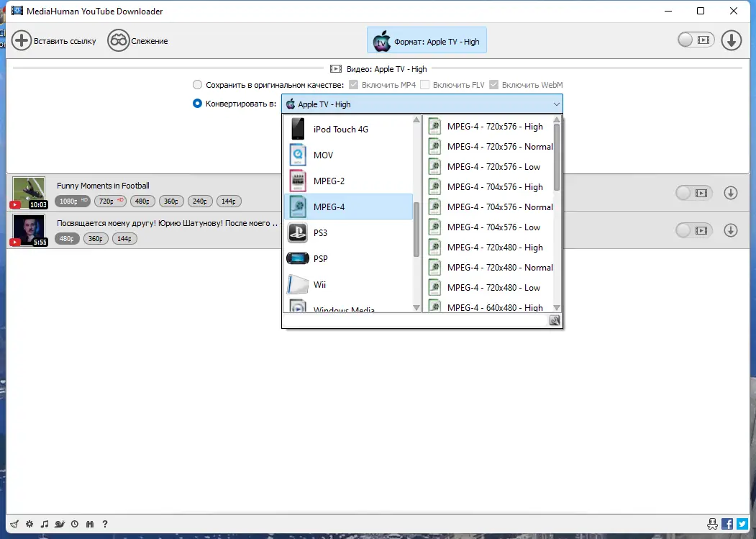Select 1080p quality for Funny Moments in Football

coord(73,201)
